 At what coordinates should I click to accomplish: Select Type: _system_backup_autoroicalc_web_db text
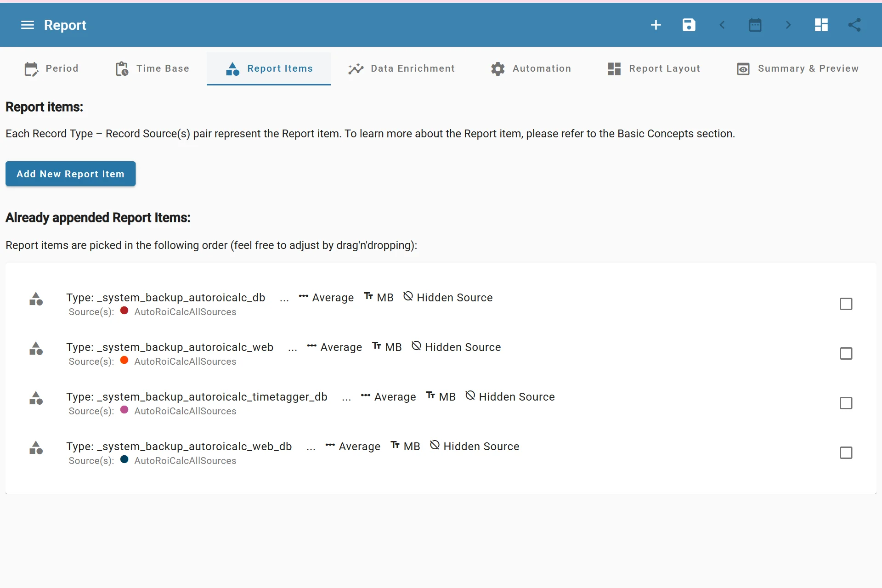[179, 447]
